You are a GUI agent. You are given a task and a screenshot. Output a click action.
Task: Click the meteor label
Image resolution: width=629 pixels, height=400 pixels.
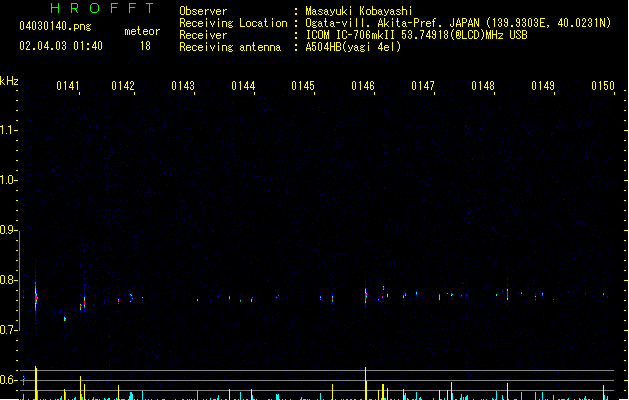142,31
